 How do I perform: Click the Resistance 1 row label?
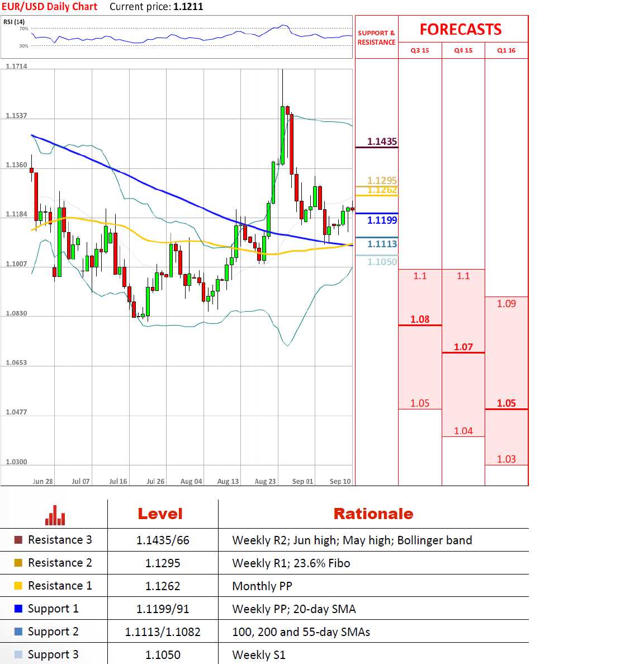click(60, 586)
